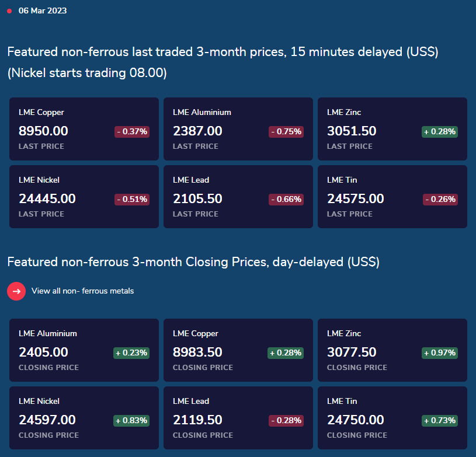
Task: Click the Zinc closing price 3077.50
Action: [x=352, y=353]
